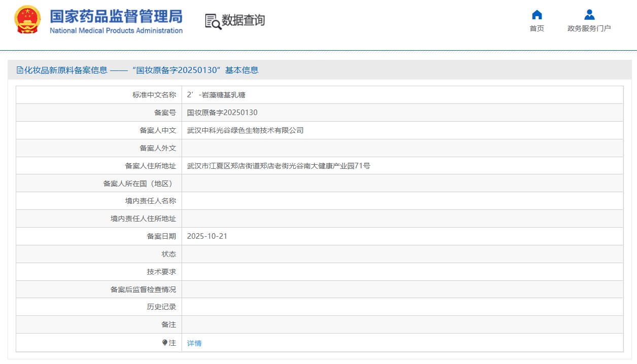Click the 2'-岩藻糖基乳糖 name cell
The width and height of the screenshot is (637, 364).
(216, 95)
